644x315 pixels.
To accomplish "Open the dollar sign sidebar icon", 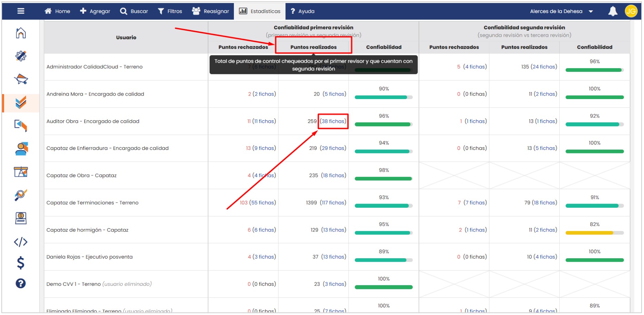I will [21, 263].
